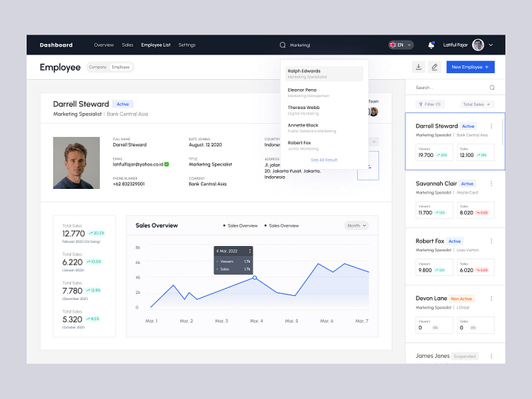This screenshot has width=532, height=399.
Task: Open the Total Sales sort dropdown
Action: pos(477,104)
